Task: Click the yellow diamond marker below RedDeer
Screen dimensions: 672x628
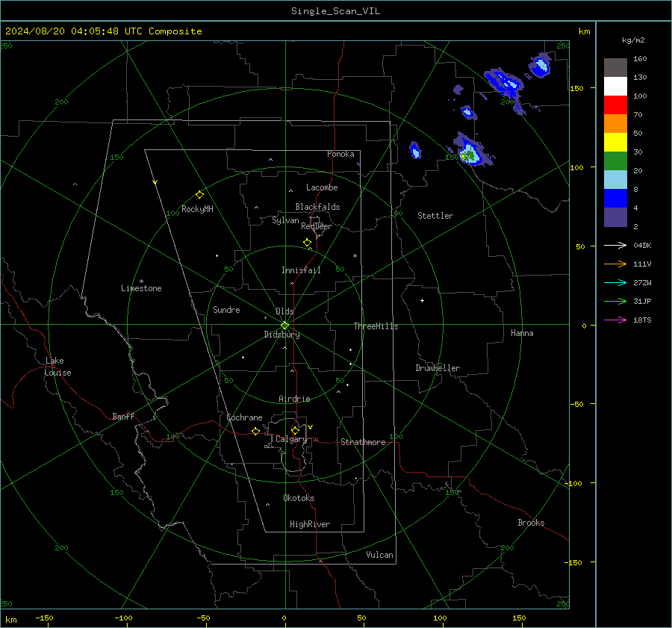Action: point(307,243)
